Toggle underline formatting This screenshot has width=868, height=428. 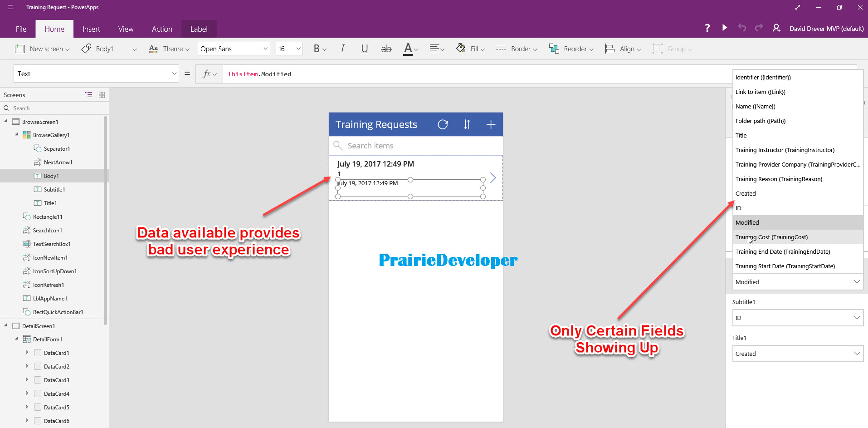[364, 49]
